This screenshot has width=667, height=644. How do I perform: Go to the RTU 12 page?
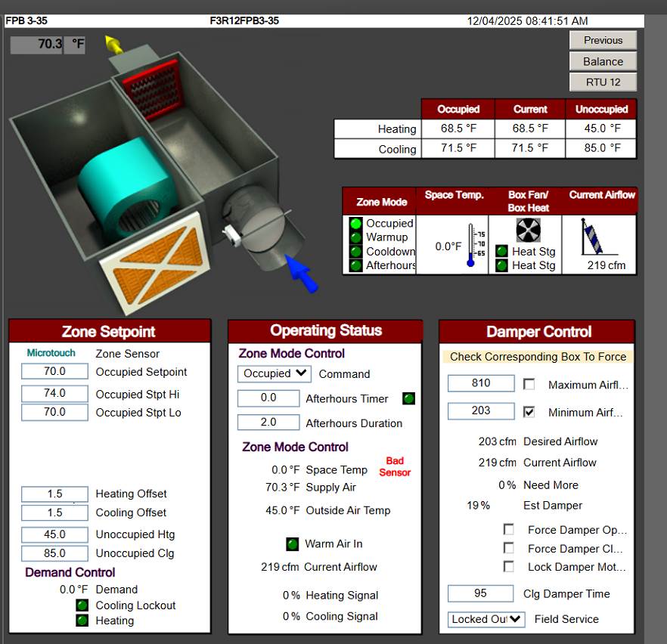click(603, 82)
